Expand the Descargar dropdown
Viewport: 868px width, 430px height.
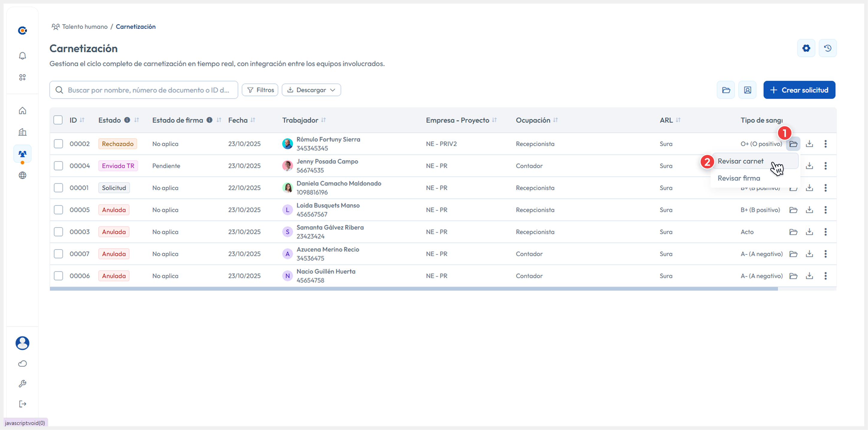pos(311,90)
